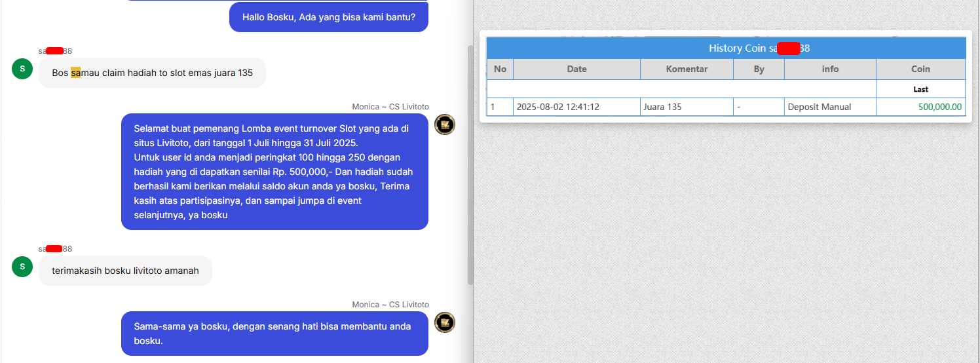Image resolution: width=980 pixels, height=363 pixels.
Task: Select the 'terimakasih bosku livitoto amanah' message
Action: tap(125, 271)
